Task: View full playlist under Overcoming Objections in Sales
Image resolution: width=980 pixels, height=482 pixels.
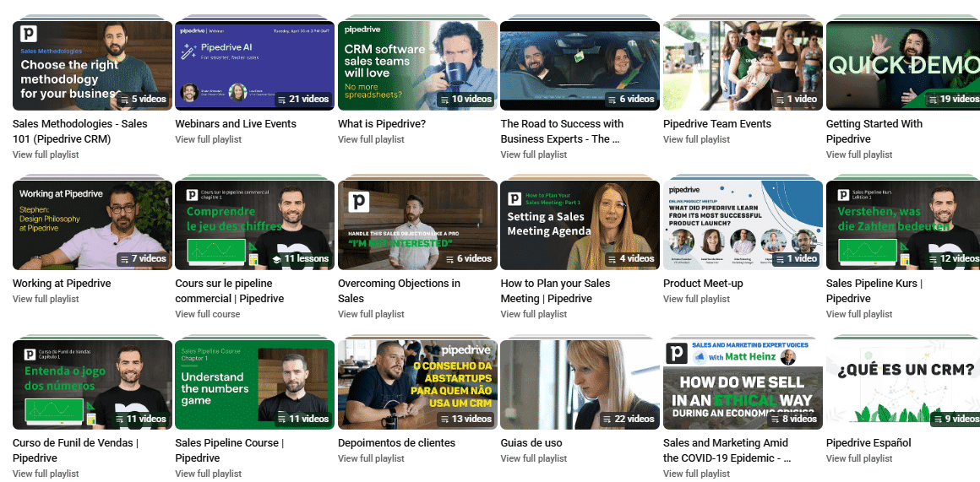Action: pos(371,314)
